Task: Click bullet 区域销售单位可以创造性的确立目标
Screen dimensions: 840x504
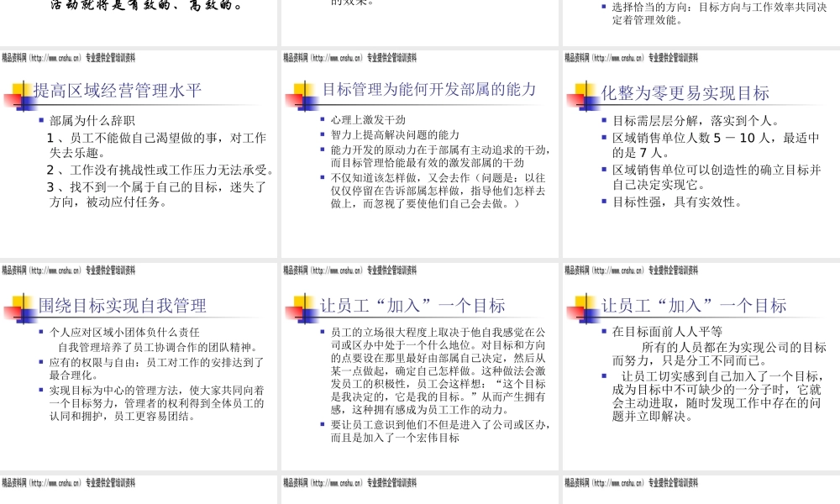Action: (x=717, y=177)
